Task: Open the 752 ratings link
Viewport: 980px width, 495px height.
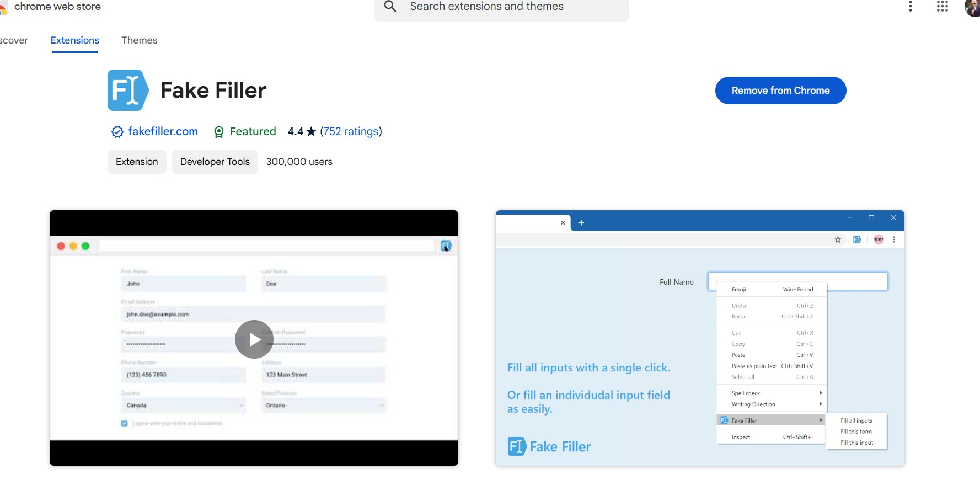Action: [351, 131]
